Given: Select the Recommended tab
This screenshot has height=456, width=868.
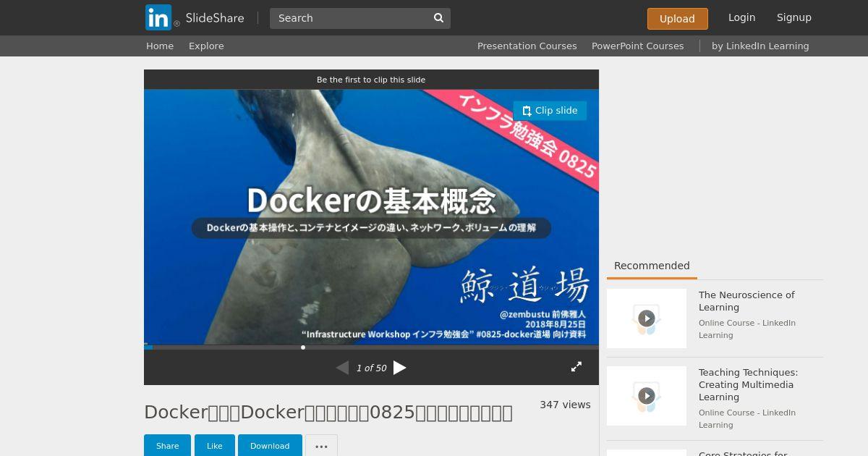Looking at the screenshot, I should 652,266.
